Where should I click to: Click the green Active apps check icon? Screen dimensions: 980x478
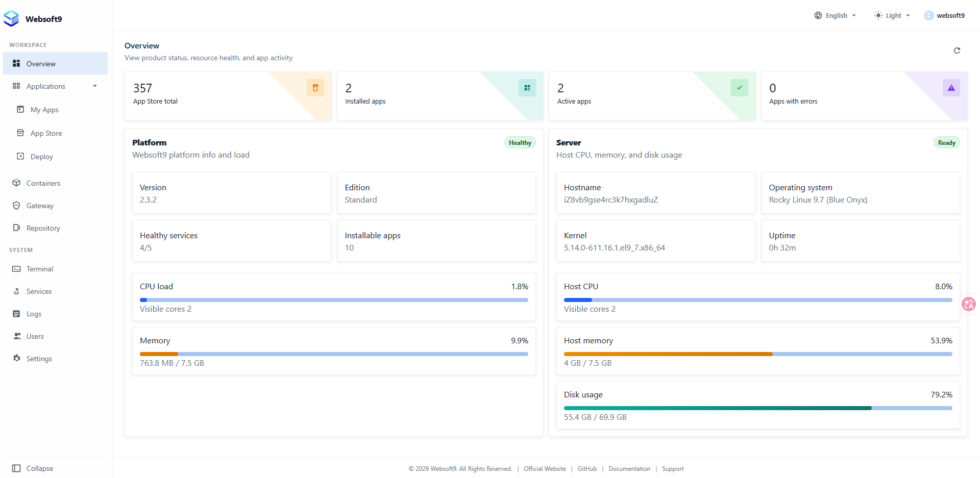pos(740,88)
